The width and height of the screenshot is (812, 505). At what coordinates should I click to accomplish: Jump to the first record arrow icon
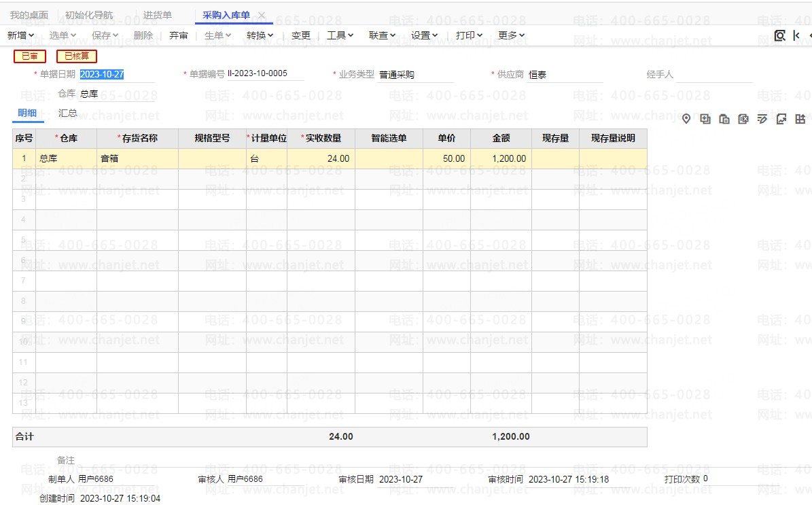796,35
